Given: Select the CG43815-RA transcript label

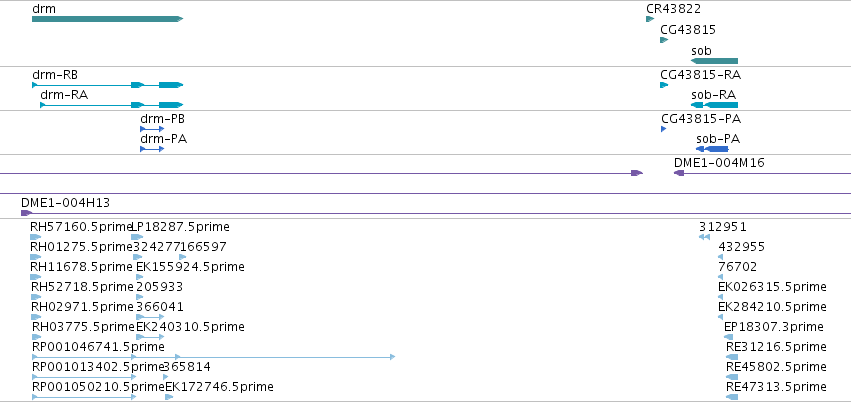Looking at the screenshot, I should click(x=701, y=75).
